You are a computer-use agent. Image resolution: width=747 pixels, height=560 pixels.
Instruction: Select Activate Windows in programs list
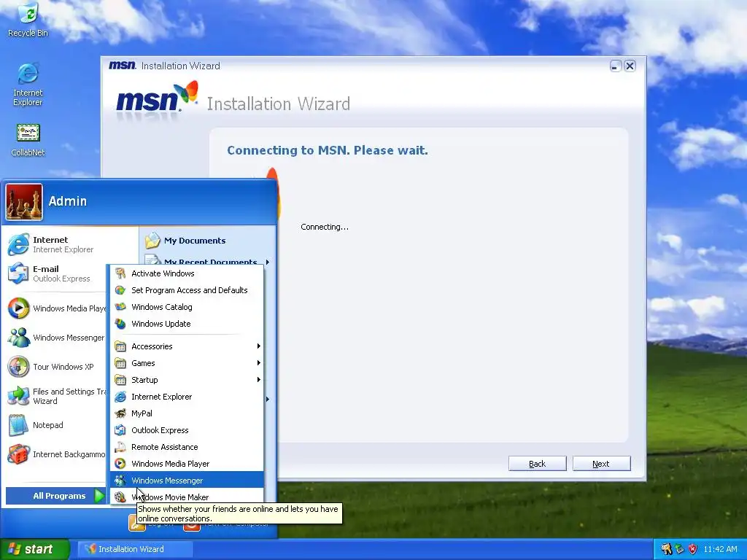pyautogui.click(x=187, y=273)
